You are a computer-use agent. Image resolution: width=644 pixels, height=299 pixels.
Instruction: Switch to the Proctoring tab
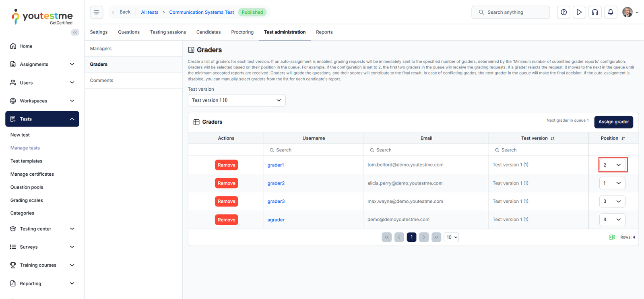coord(242,32)
